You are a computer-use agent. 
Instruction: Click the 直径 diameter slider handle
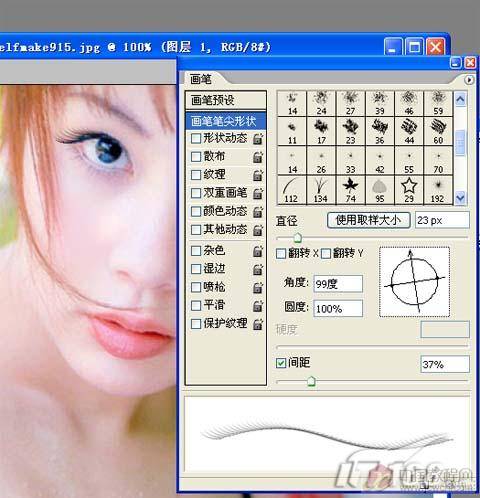coord(298,238)
